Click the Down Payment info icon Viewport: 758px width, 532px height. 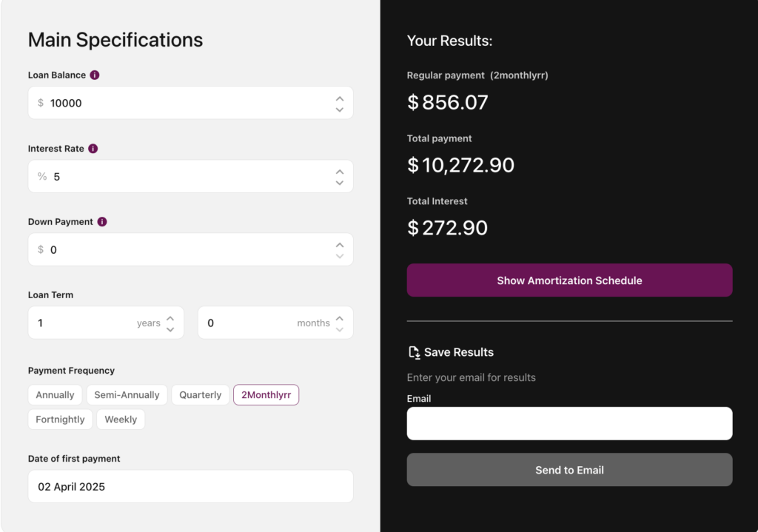(x=102, y=222)
